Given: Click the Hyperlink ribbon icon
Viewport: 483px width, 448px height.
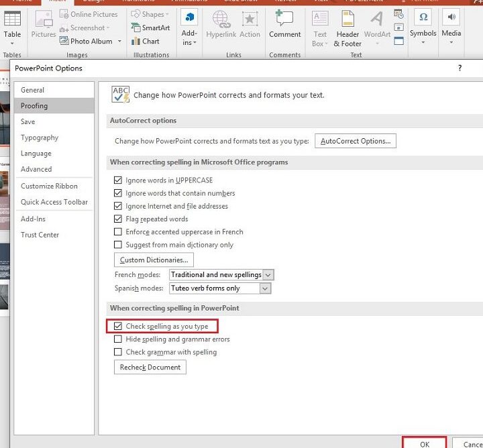Looking at the screenshot, I should (221, 25).
